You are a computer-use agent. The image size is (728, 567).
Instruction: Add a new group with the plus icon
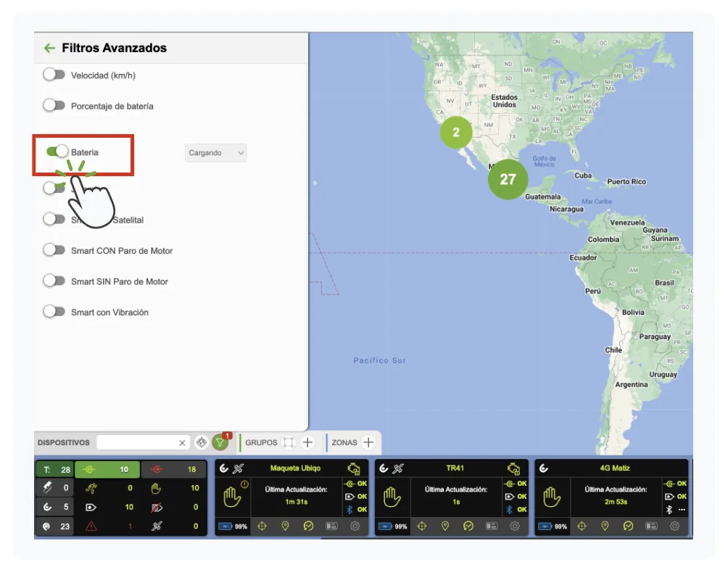click(307, 442)
